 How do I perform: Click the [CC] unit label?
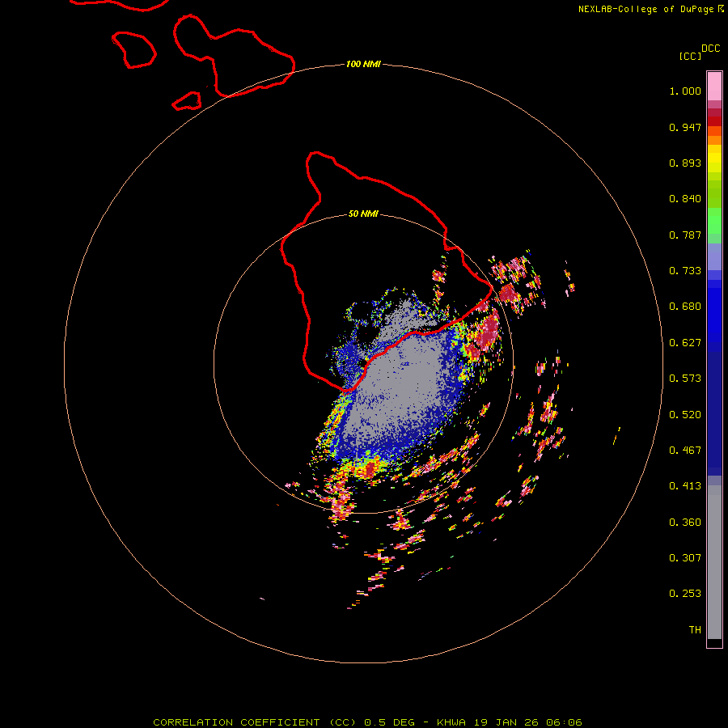pyautogui.click(x=690, y=56)
